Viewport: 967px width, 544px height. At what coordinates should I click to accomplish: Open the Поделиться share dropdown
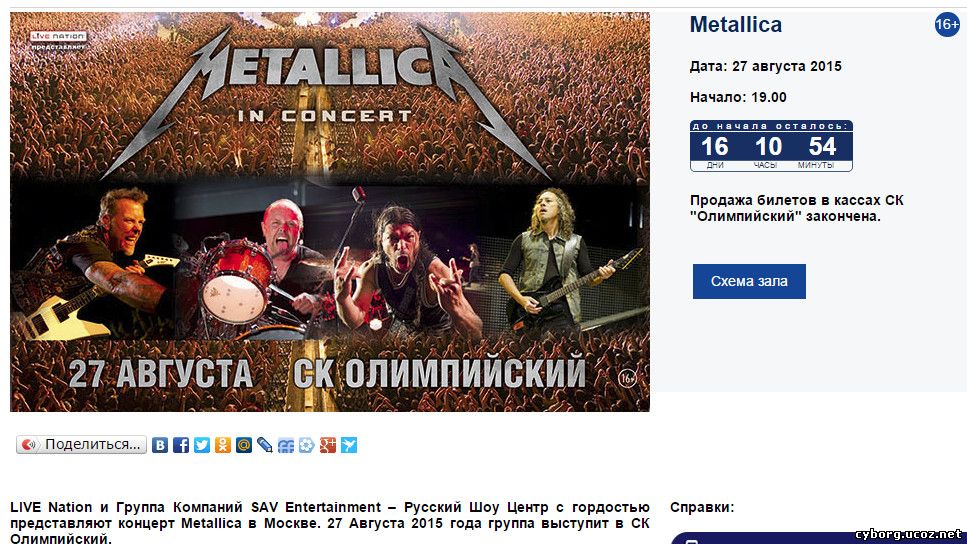pyautogui.click(x=81, y=445)
